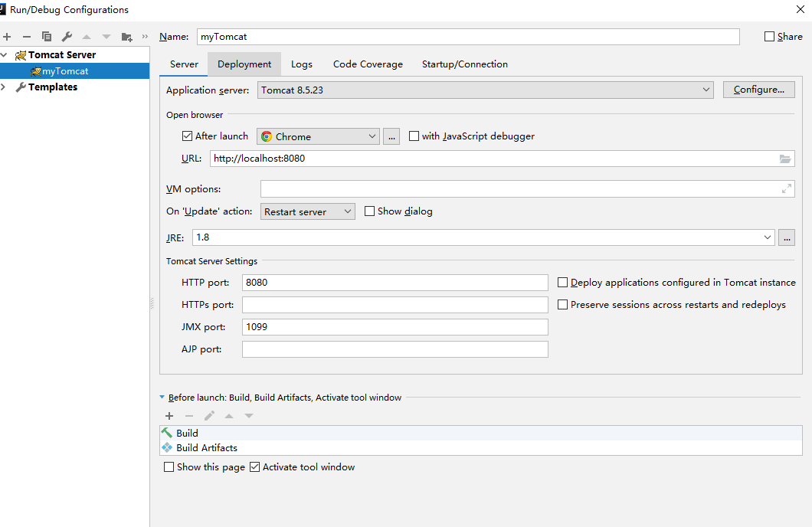This screenshot has width=812, height=527.
Task: Edit the selected Before launch task
Action: pyautogui.click(x=209, y=416)
